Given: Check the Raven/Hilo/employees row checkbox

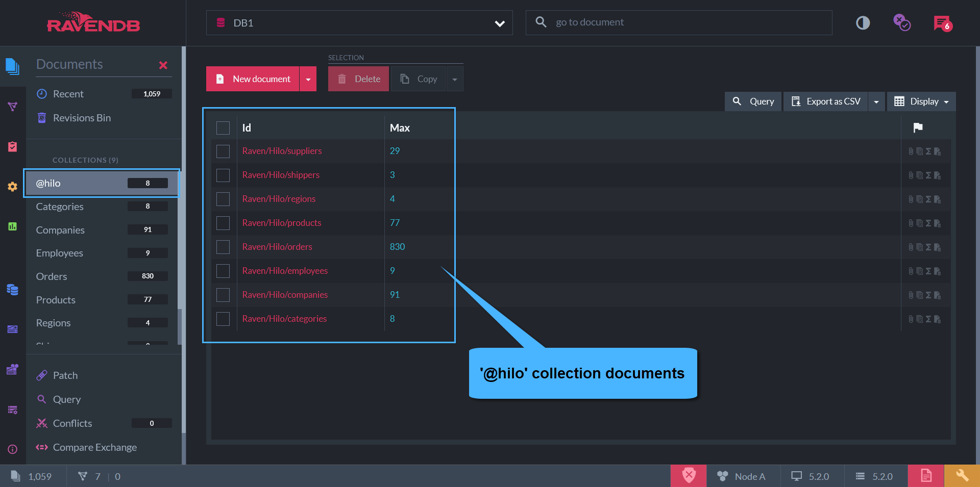Looking at the screenshot, I should click(223, 271).
